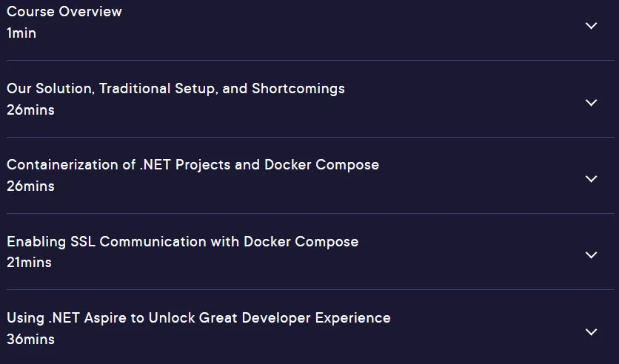Click Enabling SSL Communication with Docker Compose title

pyautogui.click(x=182, y=241)
